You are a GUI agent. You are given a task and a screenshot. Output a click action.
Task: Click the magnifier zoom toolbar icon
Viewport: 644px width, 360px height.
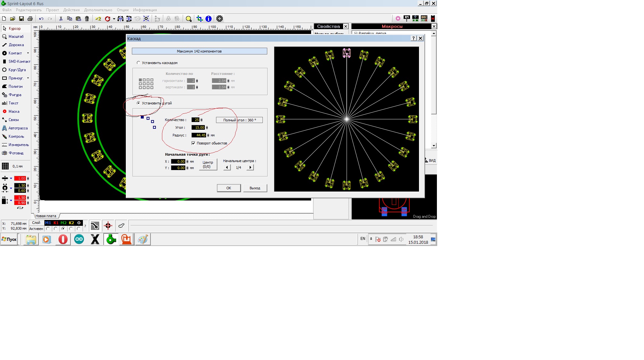(189, 19)
